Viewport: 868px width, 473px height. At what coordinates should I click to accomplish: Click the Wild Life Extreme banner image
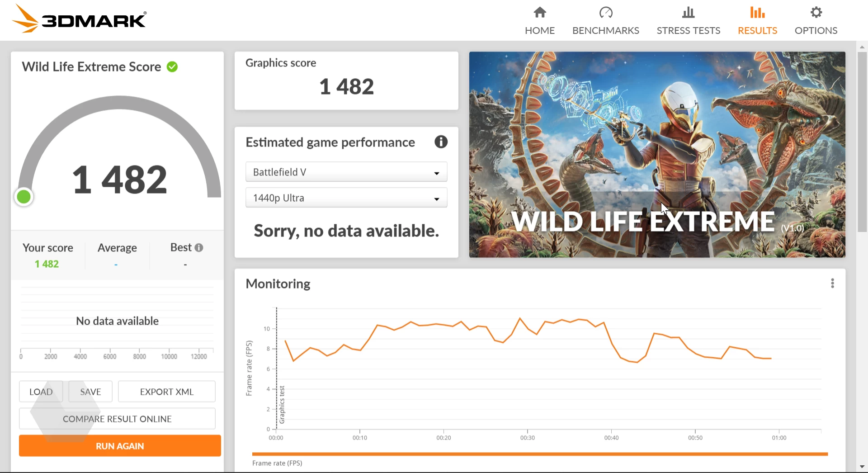656,155
